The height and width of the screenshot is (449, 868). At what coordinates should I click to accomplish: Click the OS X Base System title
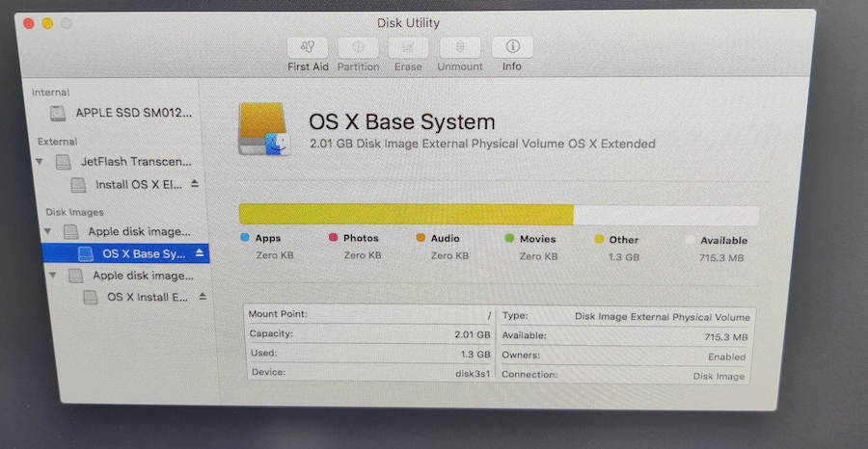point(401,122)
